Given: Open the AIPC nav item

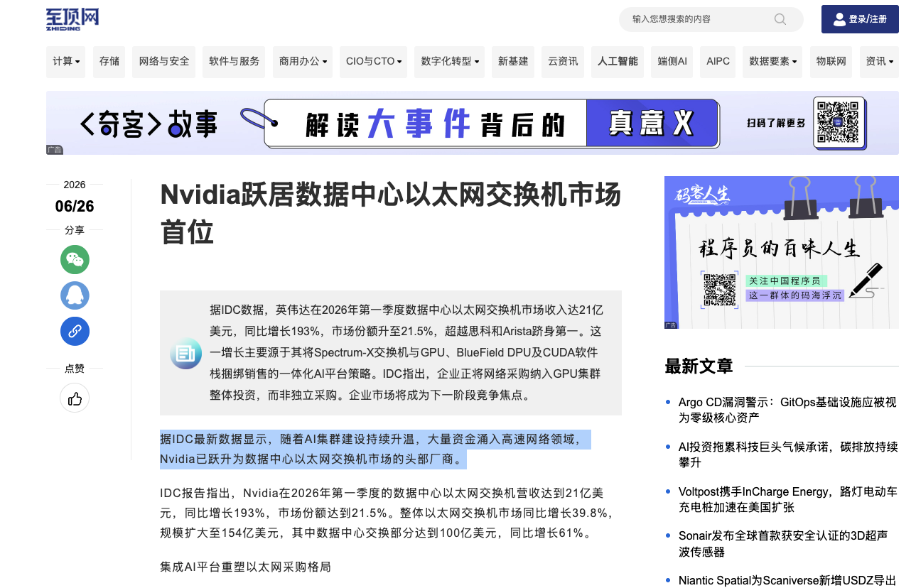Looking at the screenshot, I should click(718, 62).
